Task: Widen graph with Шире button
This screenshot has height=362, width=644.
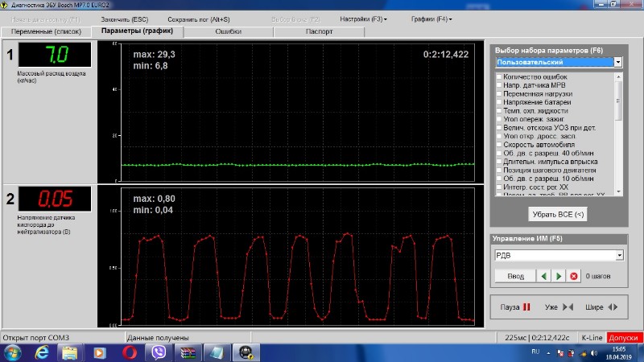Action: tap(601, 306)
